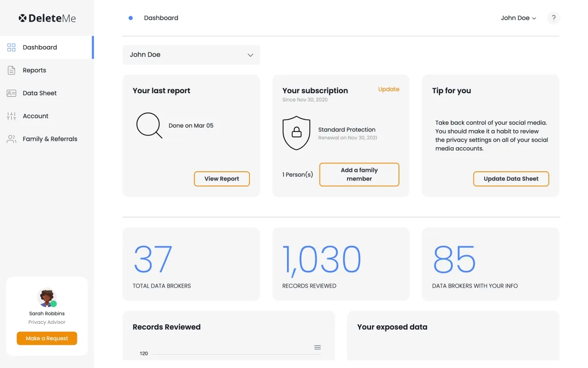Open the John Doe user account menu
This screenshot has height=368, width=588.
click(518, 18)
